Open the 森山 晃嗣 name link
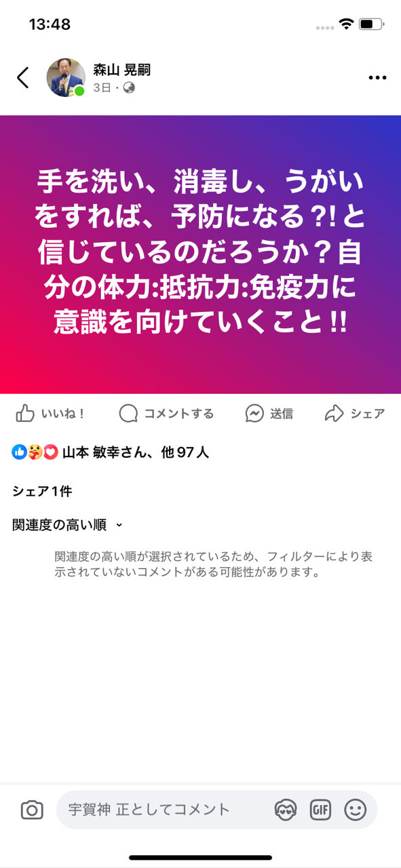The height and width of the screenshot is (868, 401). point(121,70)
